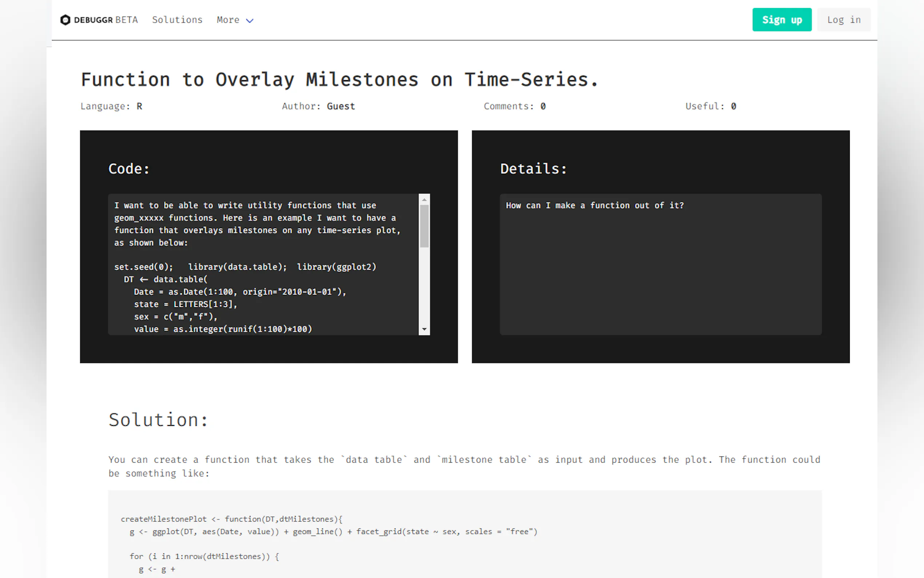Image resolution: width=924 pixels, height=578 pixels.
Task: Click the Useful count value
Action: coord(733,106)
